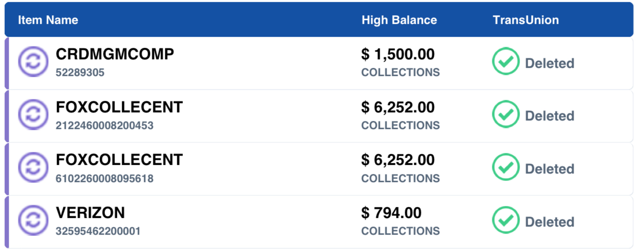The height and width of the screenshot is (249, 644).
Task: Select the CRDMGMCOMP item name
Action: (x=115, y=54)
